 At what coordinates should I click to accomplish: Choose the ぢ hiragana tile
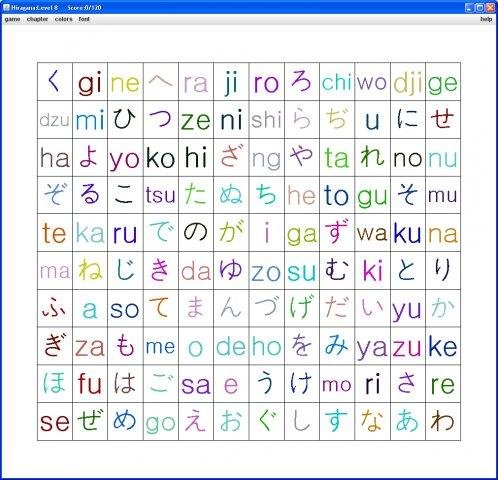click(x=337, y=119)
